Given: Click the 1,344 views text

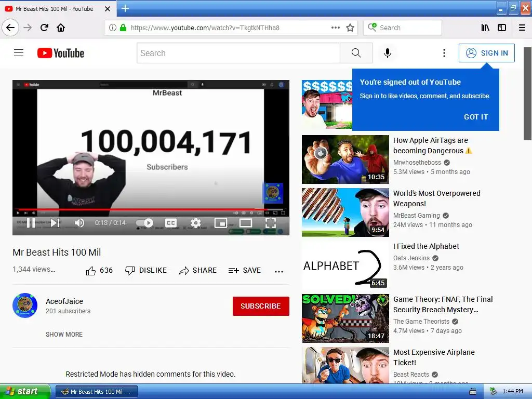Looking at the screenshot, I should click(x=34, y=270).
